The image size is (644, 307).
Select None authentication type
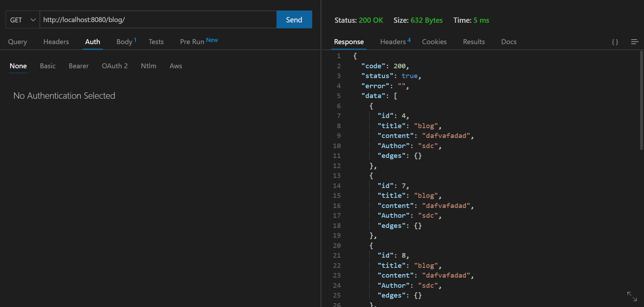(x=18, y=66)
